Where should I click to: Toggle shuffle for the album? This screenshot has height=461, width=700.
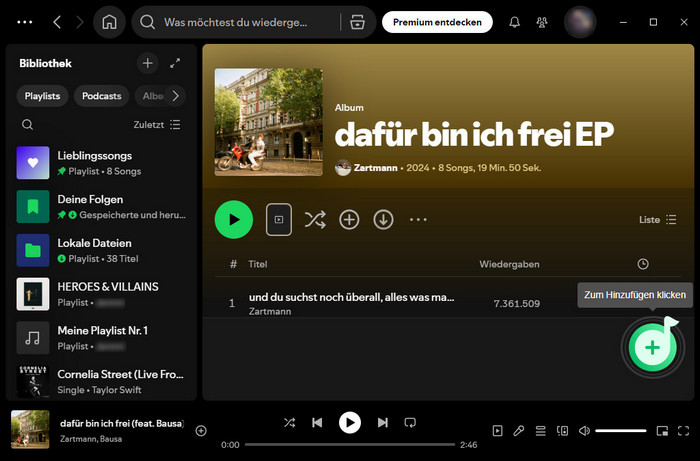click(315, 220)
